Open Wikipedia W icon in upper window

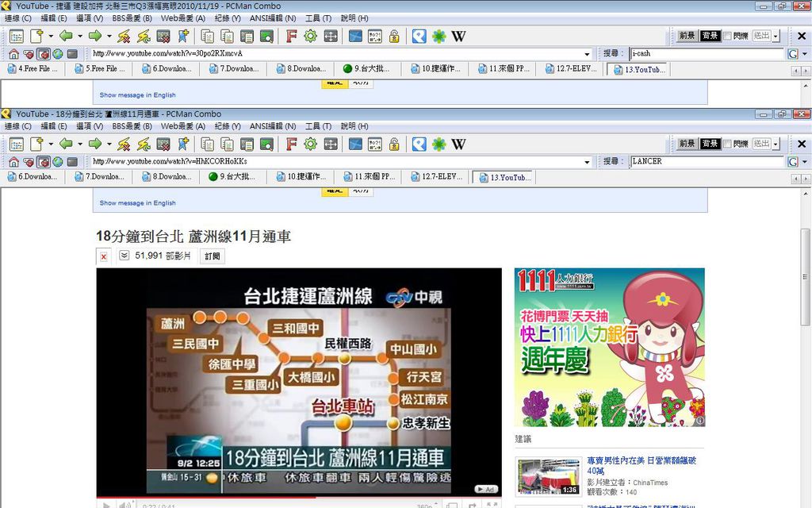(458, 37)
